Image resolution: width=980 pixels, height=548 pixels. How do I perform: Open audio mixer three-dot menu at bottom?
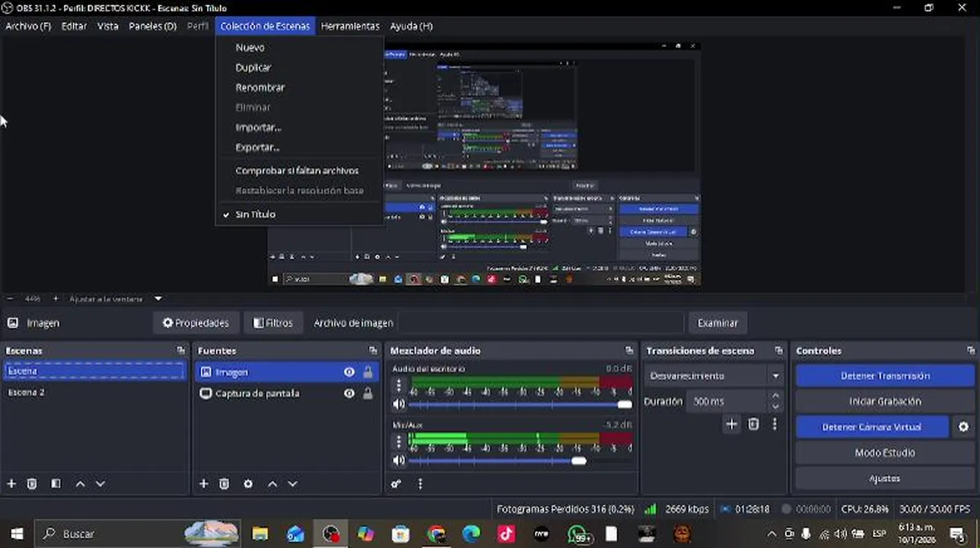420,483
